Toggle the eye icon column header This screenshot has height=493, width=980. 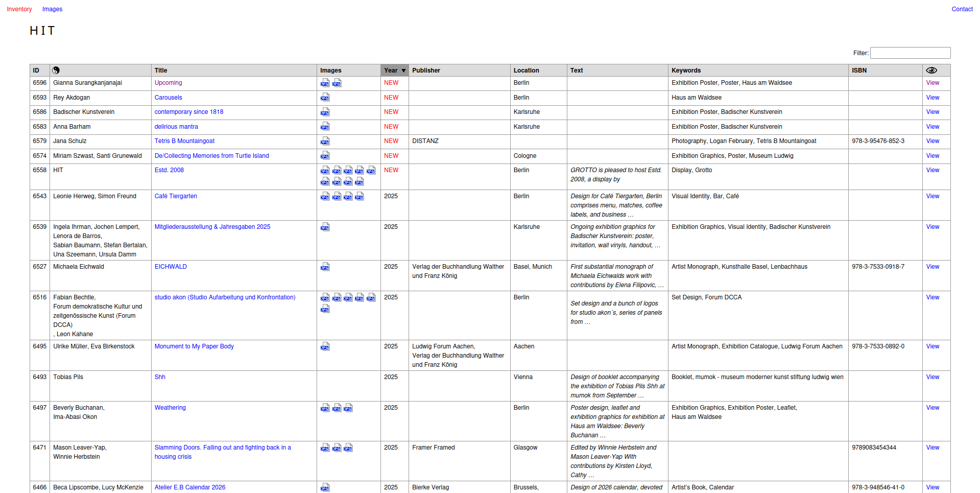click(x=931, y=71)
